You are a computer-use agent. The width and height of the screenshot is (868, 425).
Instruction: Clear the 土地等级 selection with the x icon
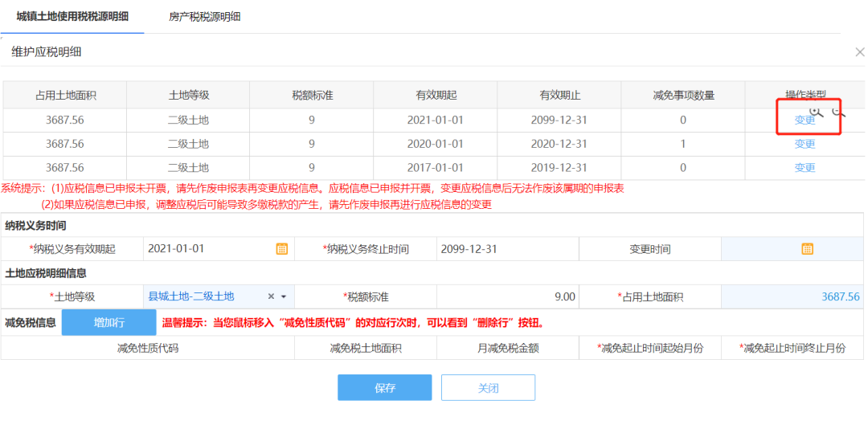point(272,296)
